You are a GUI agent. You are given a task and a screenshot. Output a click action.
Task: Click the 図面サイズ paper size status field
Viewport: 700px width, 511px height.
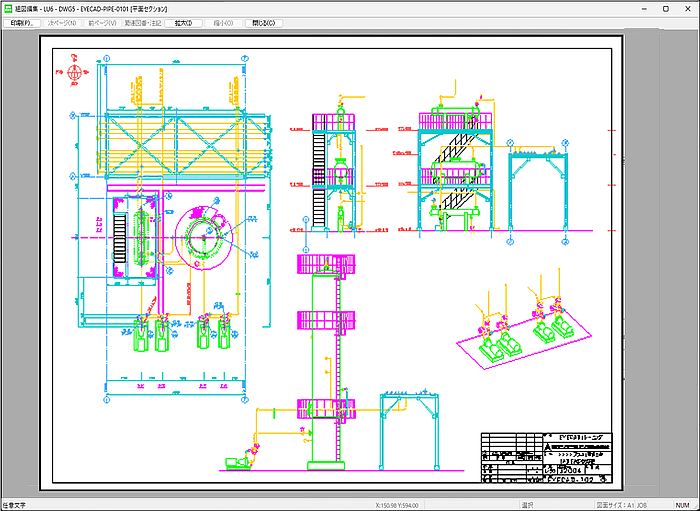pyautogui.click(x=623, y=504)
